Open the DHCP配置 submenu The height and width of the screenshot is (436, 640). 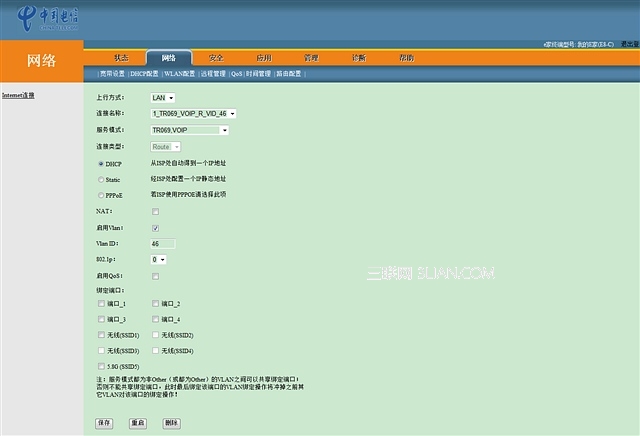pos(144,74)
